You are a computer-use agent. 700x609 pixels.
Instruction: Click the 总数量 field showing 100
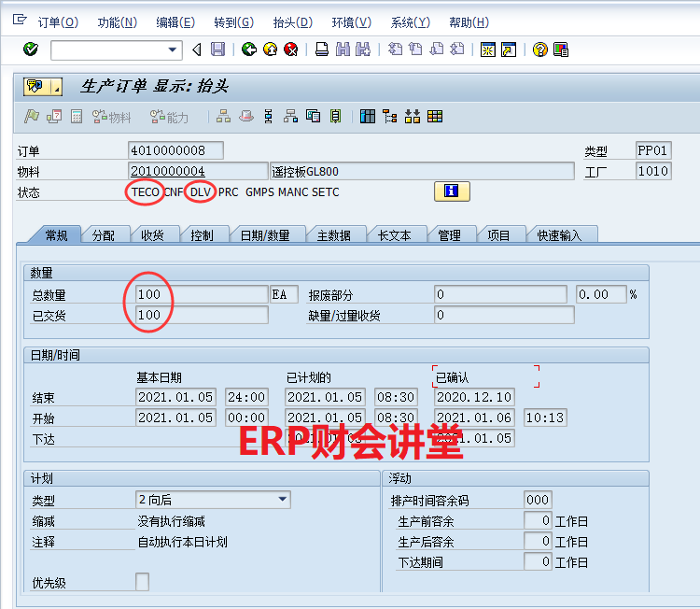tap(198, 294)
